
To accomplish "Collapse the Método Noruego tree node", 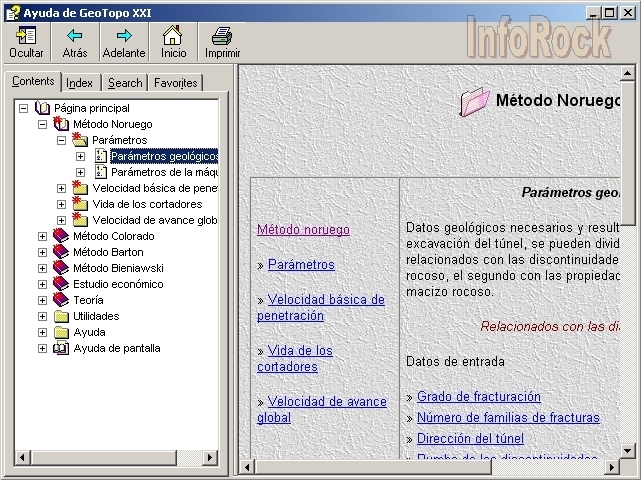I will [42, 124].
